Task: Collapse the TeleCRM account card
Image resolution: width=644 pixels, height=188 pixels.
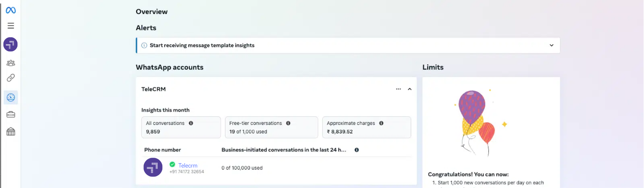Action: [410, 89]
